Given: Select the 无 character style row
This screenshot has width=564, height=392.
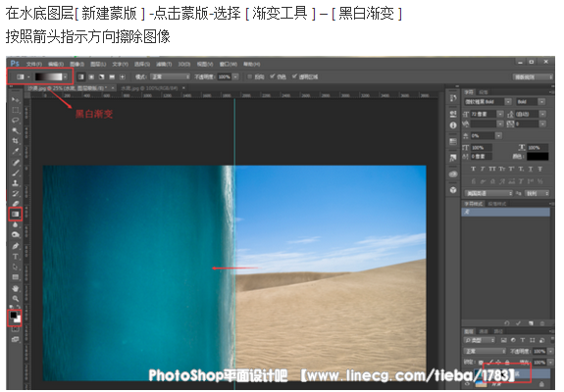Looking at the screenshot, I should coord(505,212).
